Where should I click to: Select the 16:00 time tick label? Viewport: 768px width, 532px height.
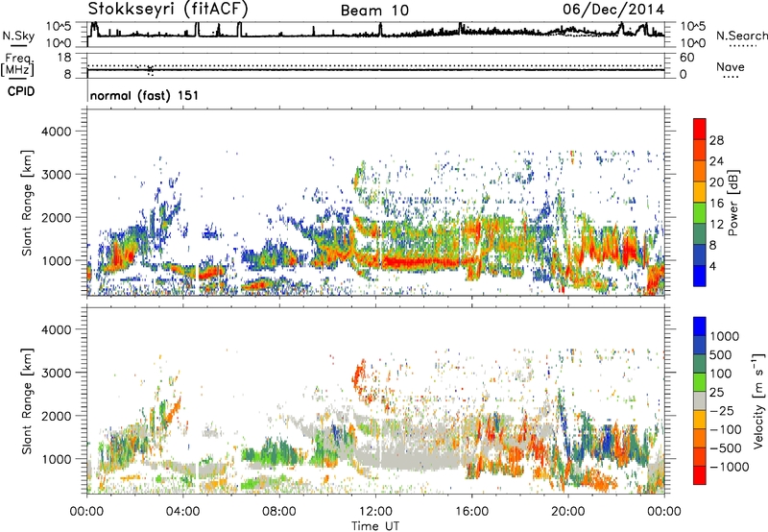tap(471, 512)
